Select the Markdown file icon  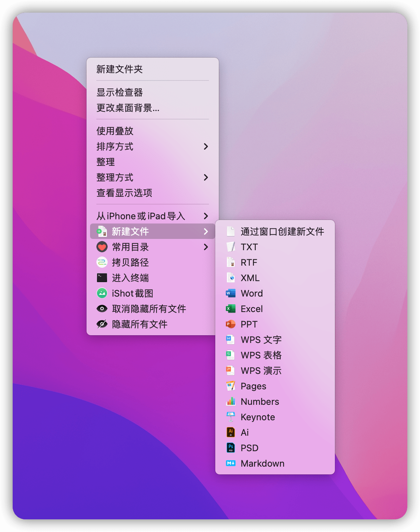pos(230,463)
